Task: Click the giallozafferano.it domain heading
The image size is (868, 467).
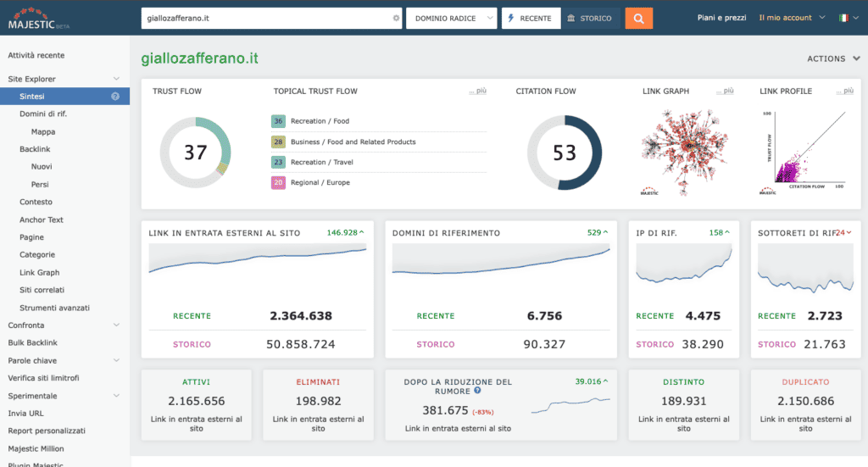Action: 199,58
